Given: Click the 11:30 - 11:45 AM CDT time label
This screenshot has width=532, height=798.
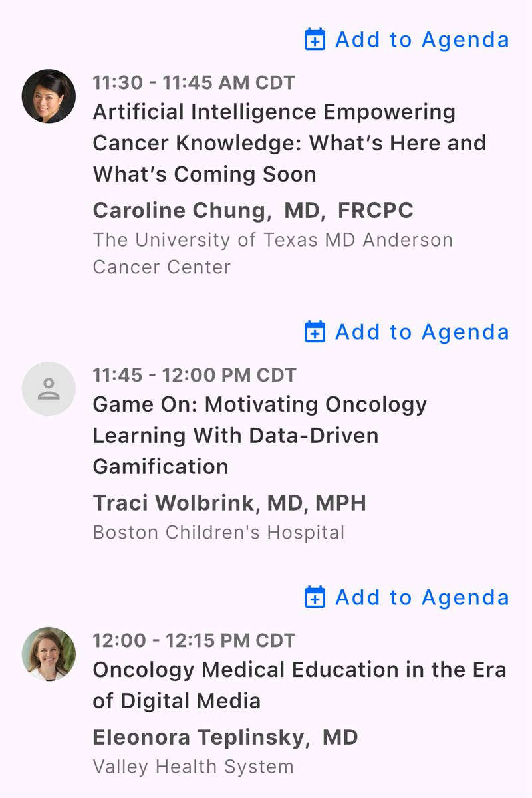Looking at the screenshot, I should coord(194,83).
